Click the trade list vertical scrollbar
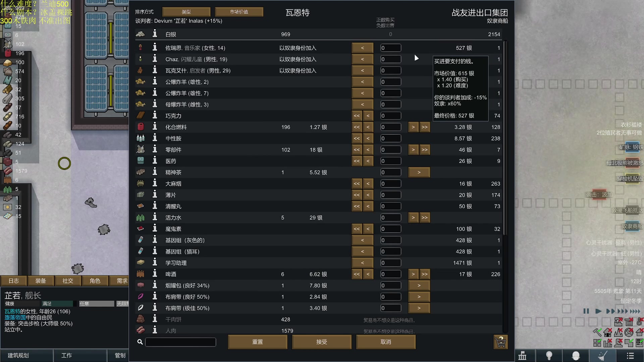The width and height of the screenshot is (644, 362). [505, 137]
